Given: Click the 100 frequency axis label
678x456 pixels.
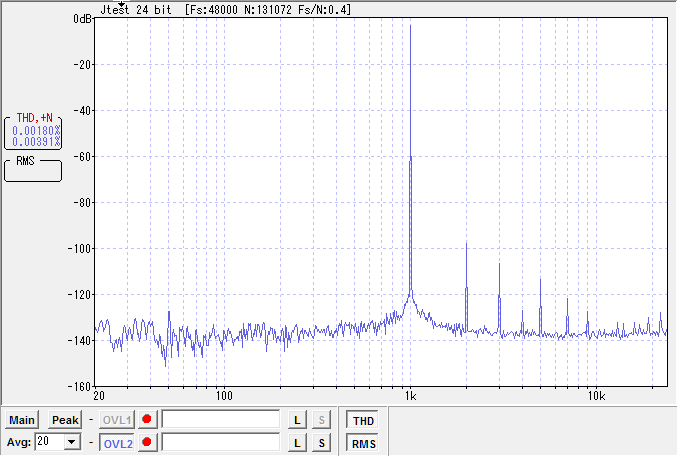Looking at the screenshot, I should tap(224, 396).
